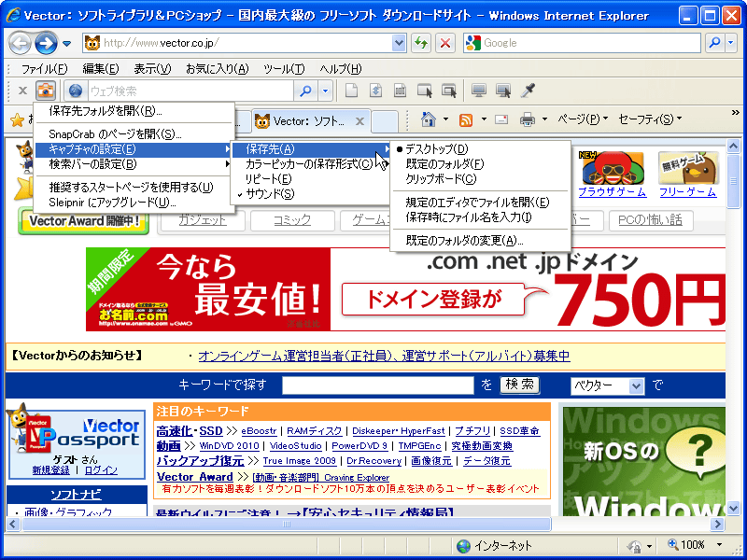Expand カラーピッカーの保存形式(C) submenu
747x560 pixels.
pyautogui.click(x=312, y=164)
